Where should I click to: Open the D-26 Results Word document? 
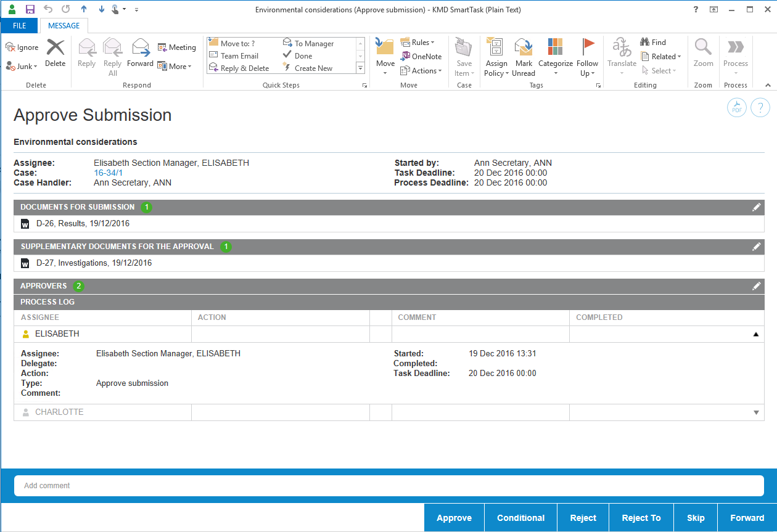pyautogui.click(x=83, y=224)
